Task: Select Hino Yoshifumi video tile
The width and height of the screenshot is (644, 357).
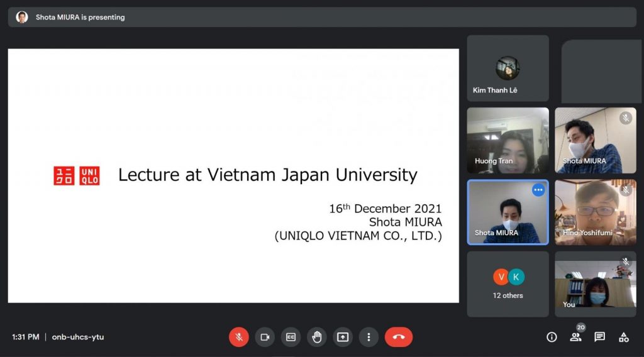Action: [595, 212]
